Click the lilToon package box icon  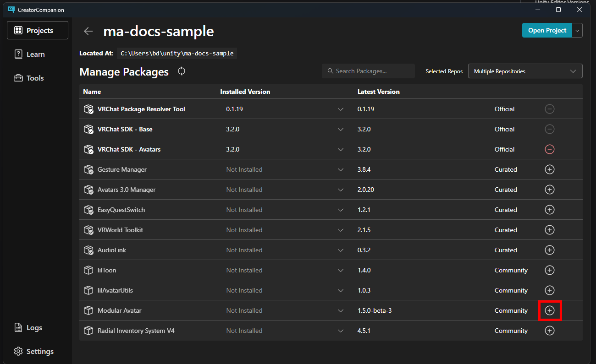pyautogui.click(x=88, y=270)
